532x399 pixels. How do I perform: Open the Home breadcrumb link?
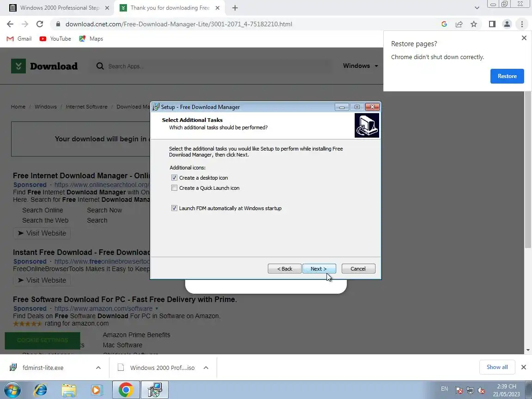point(18,107)
